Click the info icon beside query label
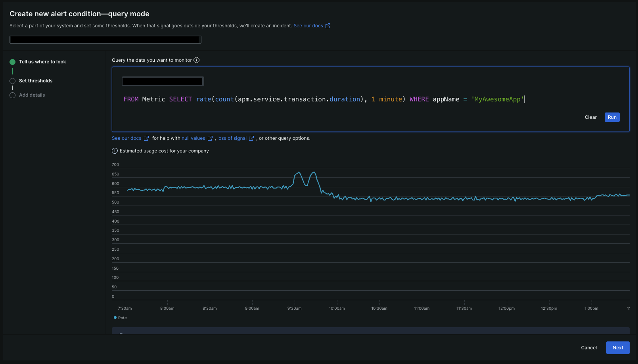This screenshot has height=364, width=638. click(x=196, y=60)
